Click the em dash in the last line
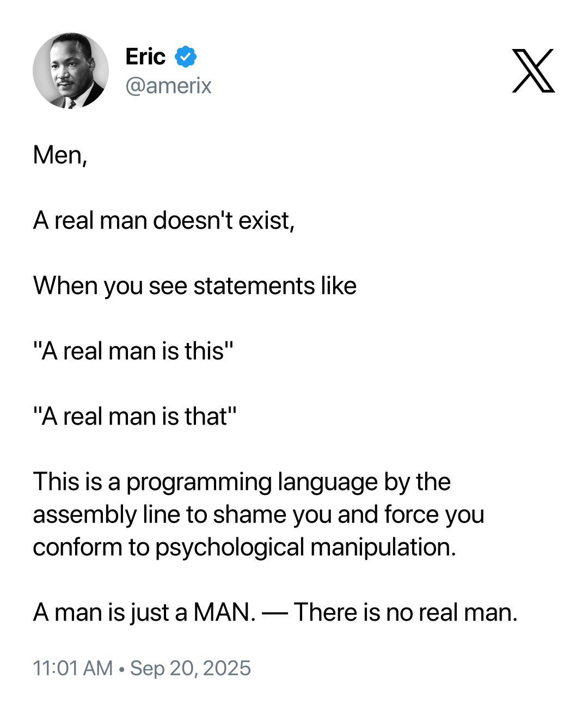 point(275,612)
